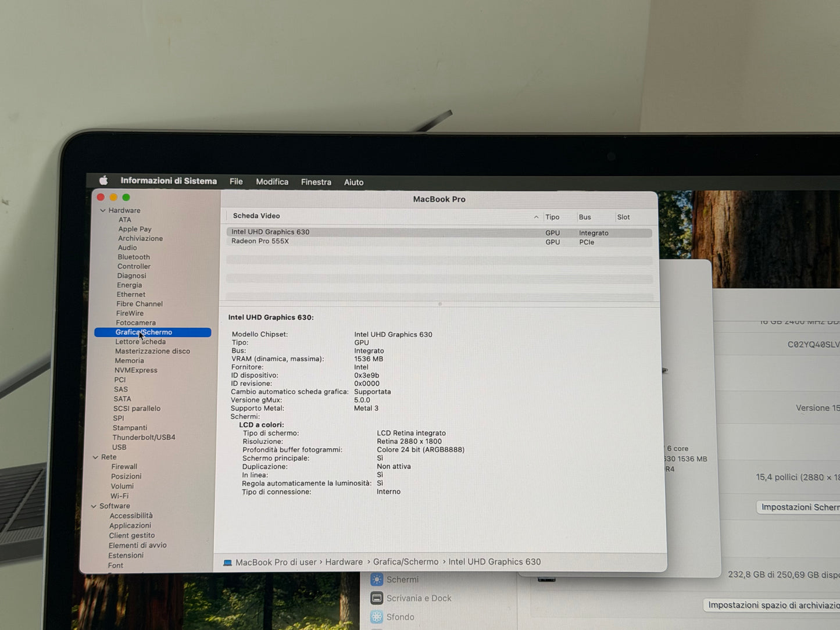Viewport: 840px width, 630px height.
Task: Select Ethernet in the sidebar
Action: [131, 294]
